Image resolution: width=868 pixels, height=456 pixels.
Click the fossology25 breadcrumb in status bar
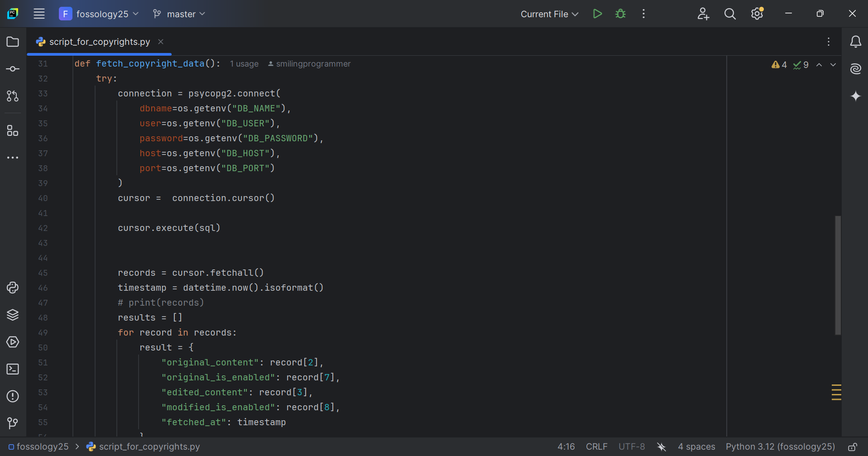click(38, 446)
